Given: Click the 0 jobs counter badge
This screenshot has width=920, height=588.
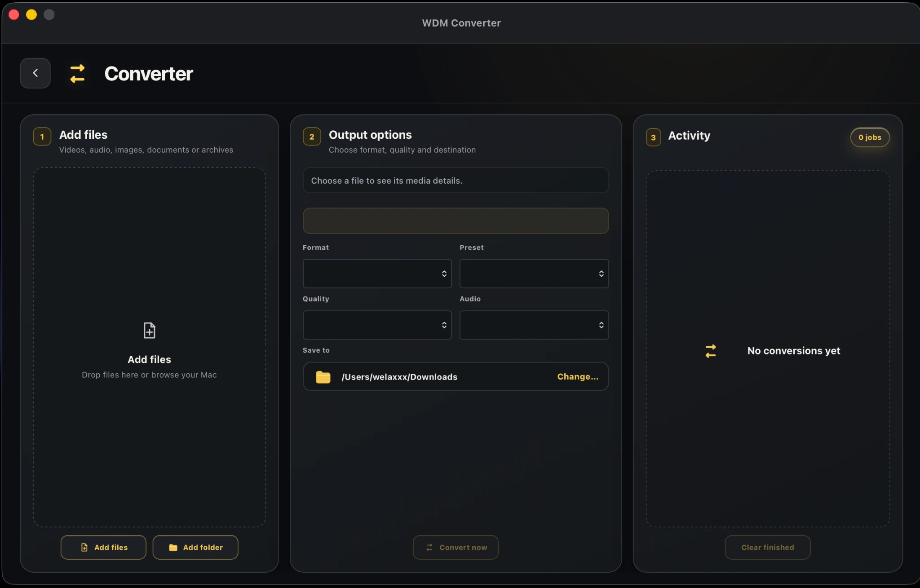Looking at the screenshot, I should point(870,137).
